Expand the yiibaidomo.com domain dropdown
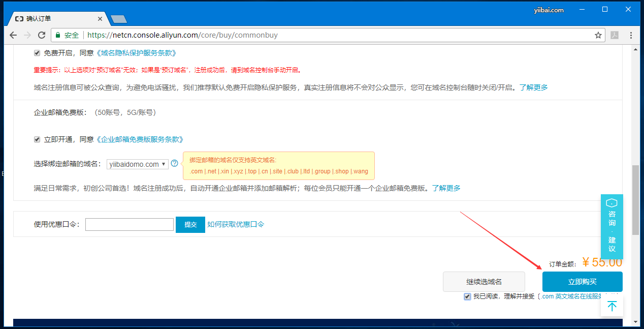 click(137, 164)
